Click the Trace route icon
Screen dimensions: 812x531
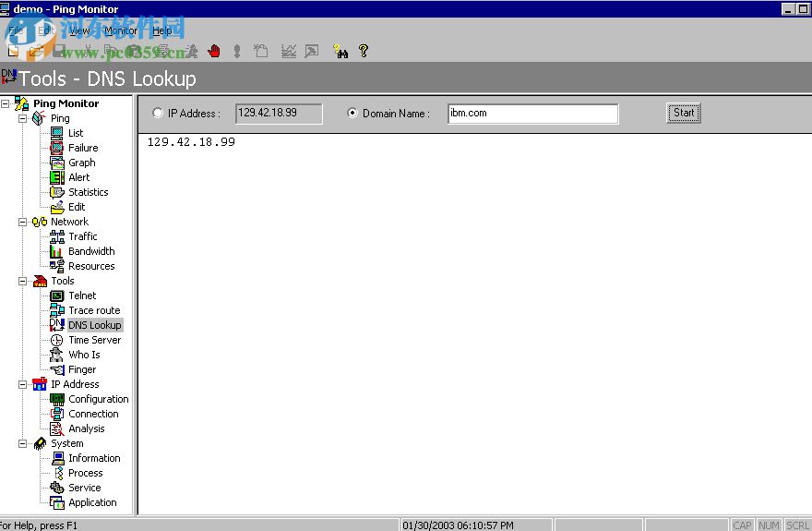[57, 310]
